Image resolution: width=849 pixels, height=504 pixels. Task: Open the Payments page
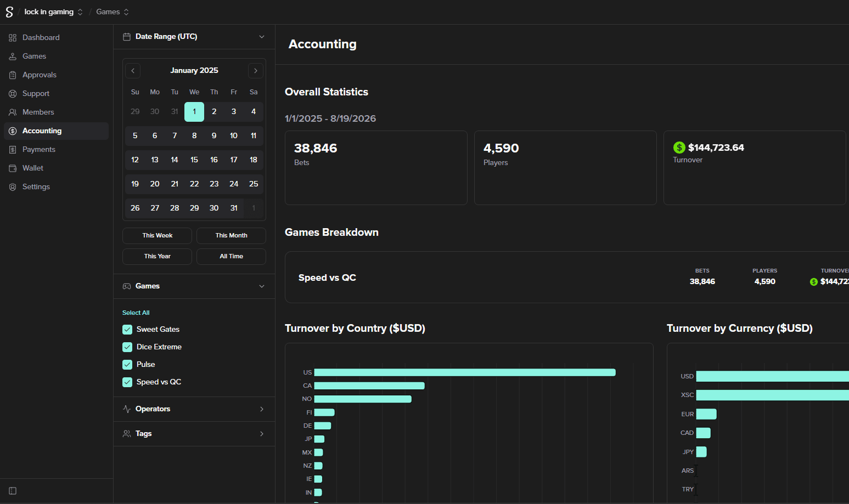56,150
